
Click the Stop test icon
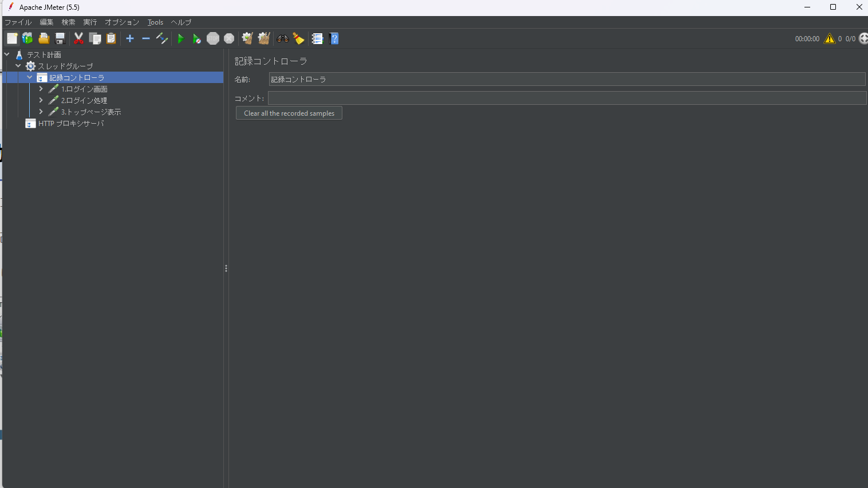(x=213, y=38)
